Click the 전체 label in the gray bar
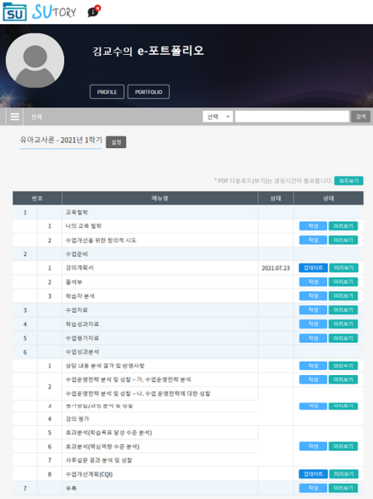Image resolution: width=373 pixels, height=499 pixels. [x=36, y=117]
